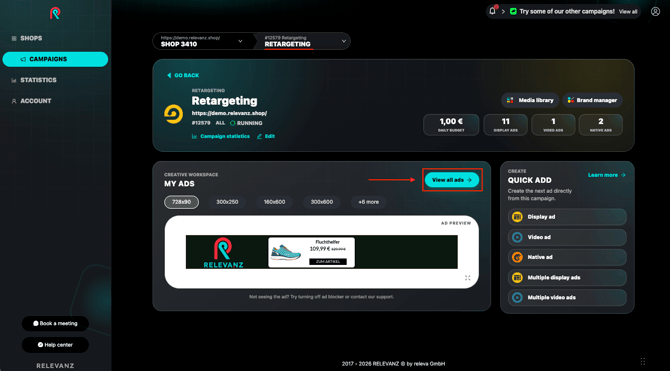Show the +6 more ad sizes
The height and width of the screenshot is (371, 670).
click(368, 202)
